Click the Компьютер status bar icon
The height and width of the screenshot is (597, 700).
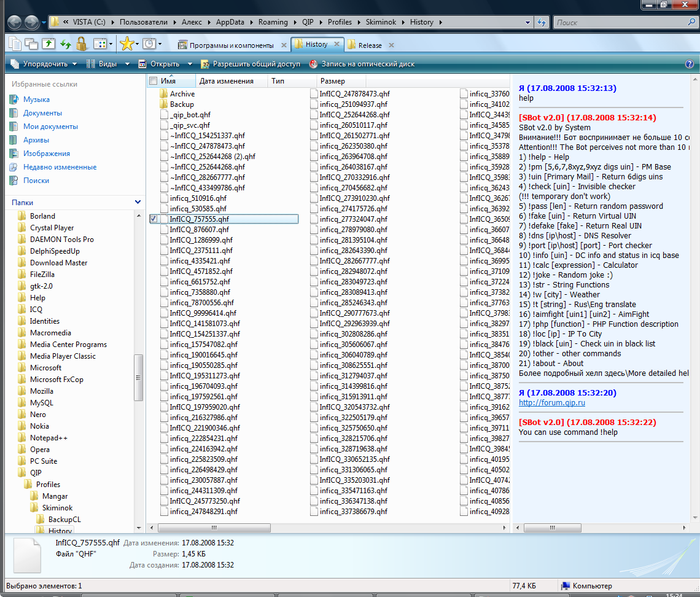566,586
